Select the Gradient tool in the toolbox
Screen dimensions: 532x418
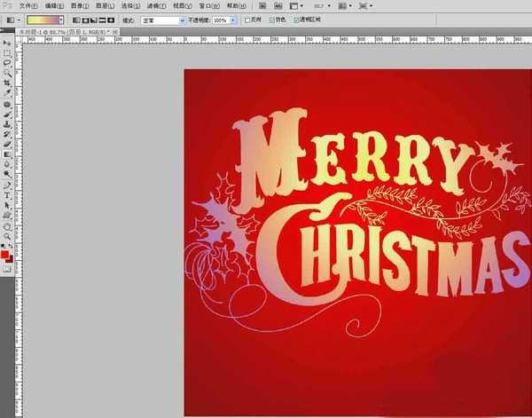7,153
